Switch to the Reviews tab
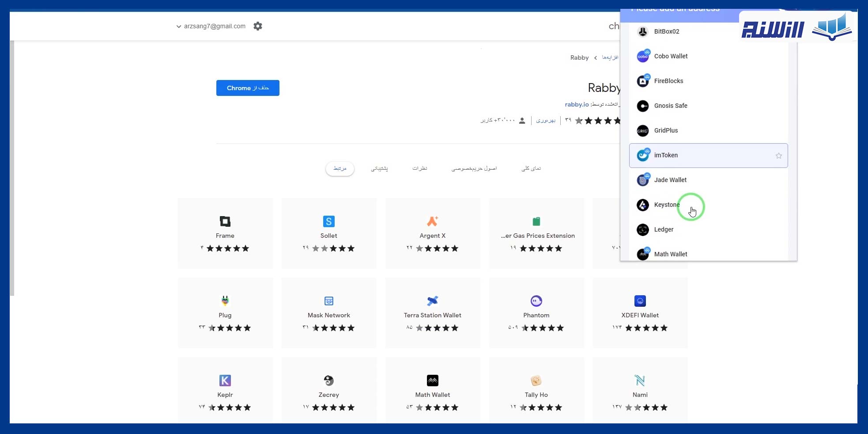868x434 pixels. [419, 168]
